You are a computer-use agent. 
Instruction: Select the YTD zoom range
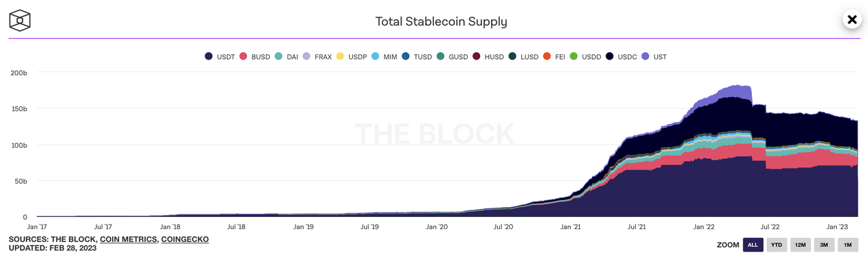pos(776,245)
